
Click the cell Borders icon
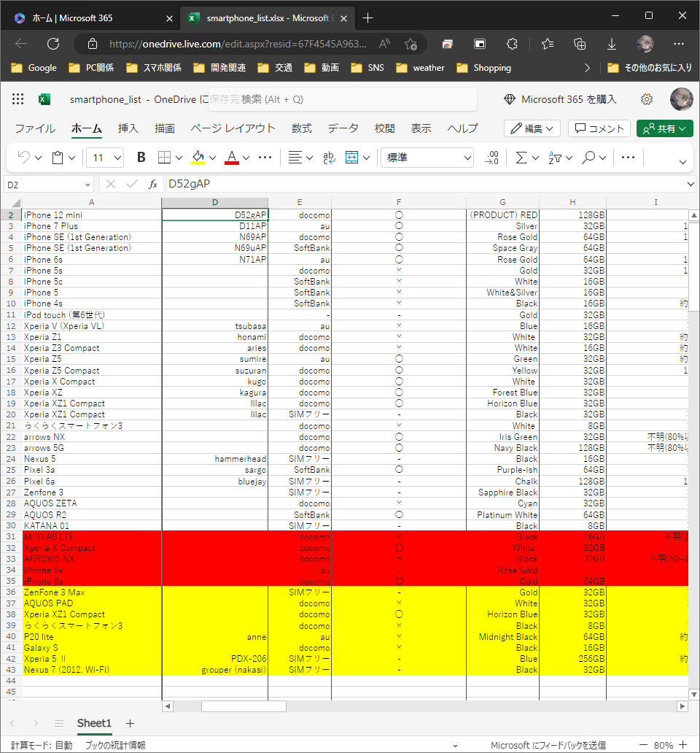(165, 157)
